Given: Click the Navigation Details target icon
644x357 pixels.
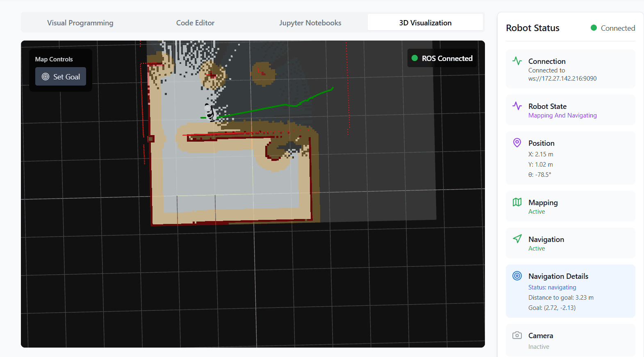Looking at the screenshot, I should click(x=517, y=276).
